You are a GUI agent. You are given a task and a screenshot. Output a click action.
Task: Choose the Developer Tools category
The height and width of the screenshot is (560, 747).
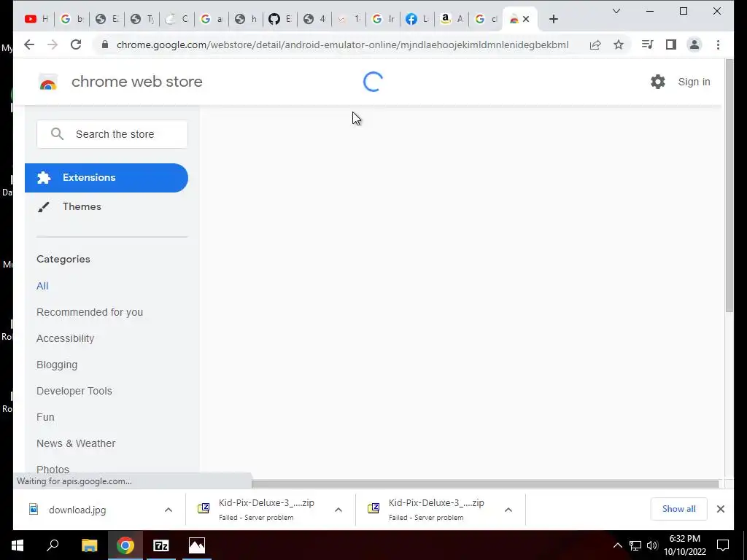coord(74,391)
